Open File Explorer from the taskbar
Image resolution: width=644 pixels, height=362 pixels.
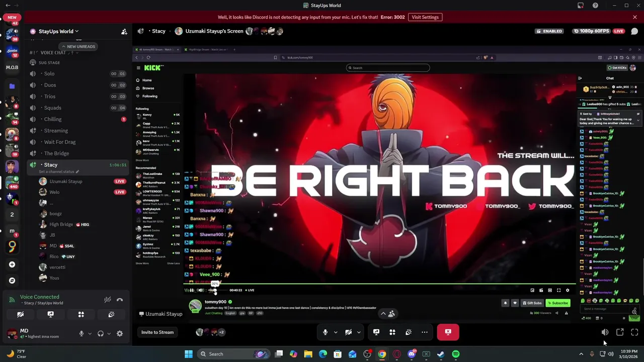tap(308, 354)
